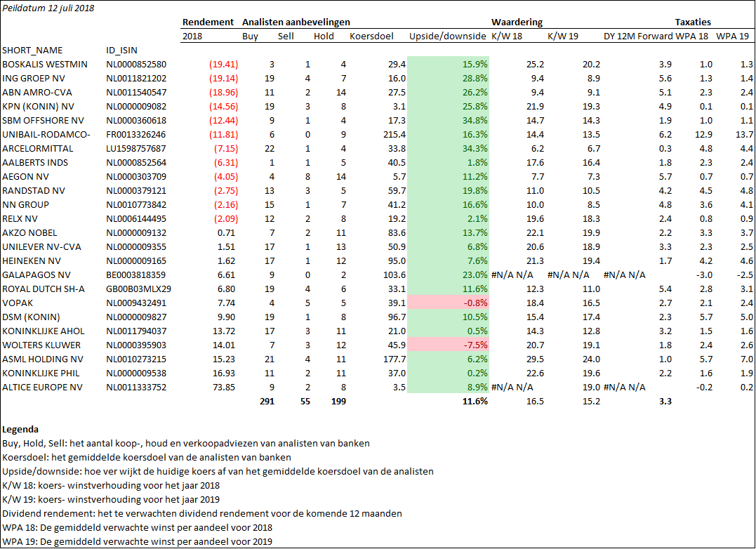Select the 'Hold' column header

pyautogui.click(x=324, y=36)
